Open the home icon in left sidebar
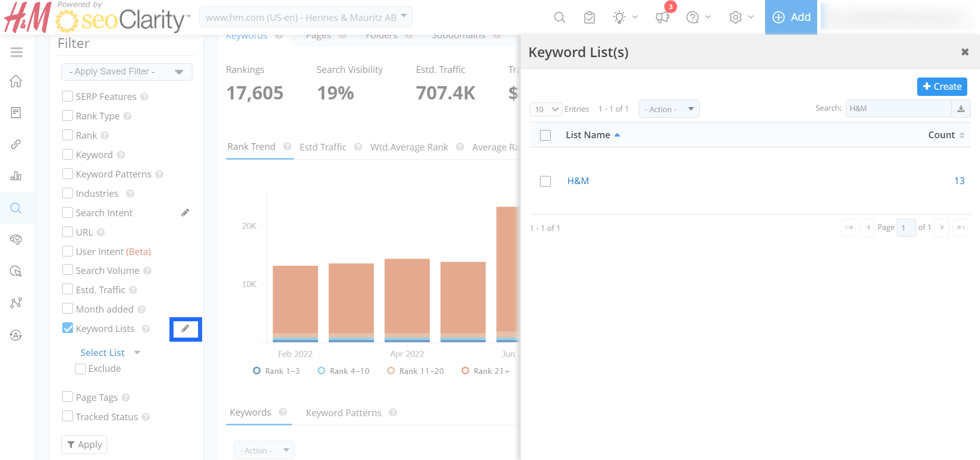 pos(16,81)
